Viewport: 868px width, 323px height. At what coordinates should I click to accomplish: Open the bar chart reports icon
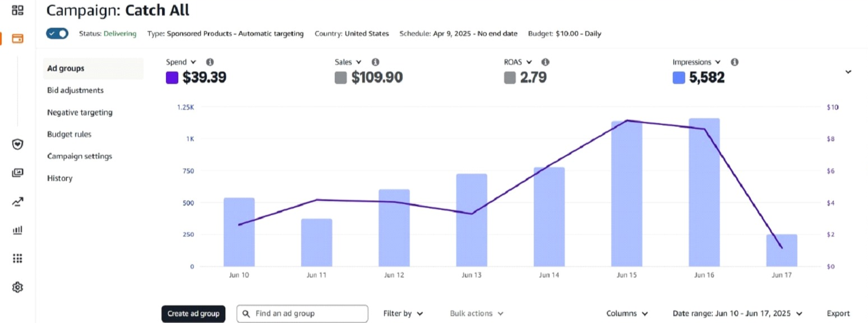coord(17,230)
